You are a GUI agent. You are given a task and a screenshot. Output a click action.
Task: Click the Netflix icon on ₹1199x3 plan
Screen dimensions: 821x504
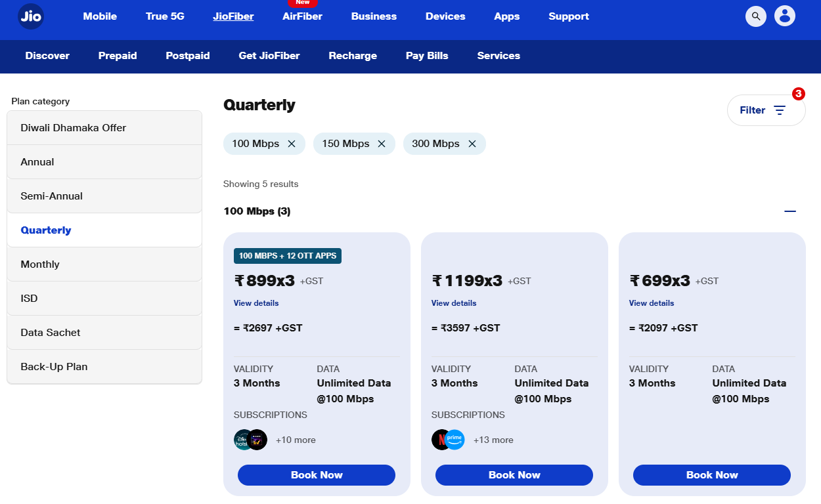coord(441,440)
